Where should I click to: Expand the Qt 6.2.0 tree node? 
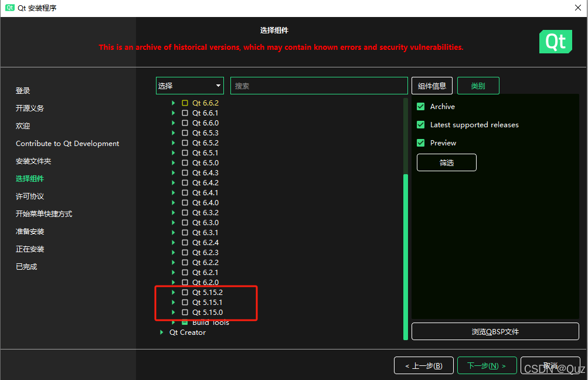[x=174, y=283]
